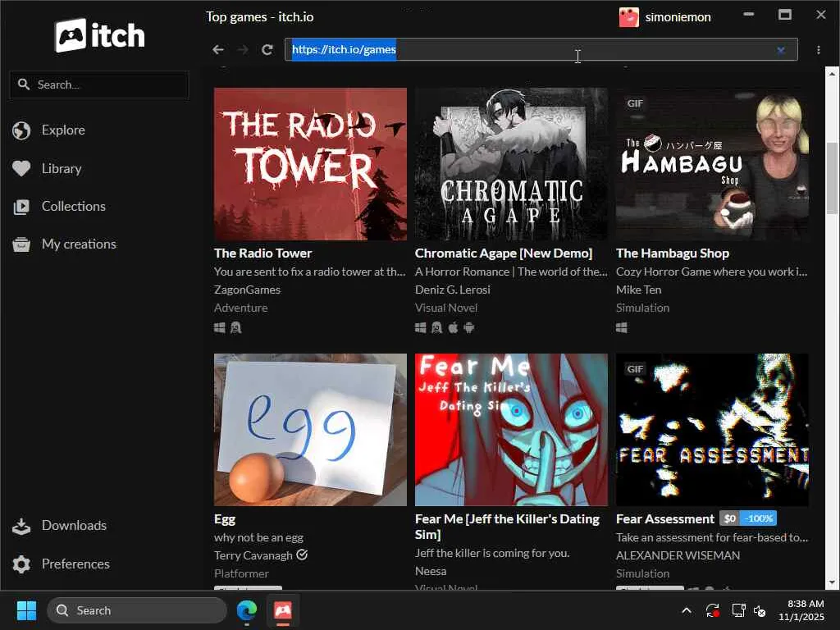Click itch app icon in taskbar
The height and width of the screenshot is (630, 840).
pos(283,610)
